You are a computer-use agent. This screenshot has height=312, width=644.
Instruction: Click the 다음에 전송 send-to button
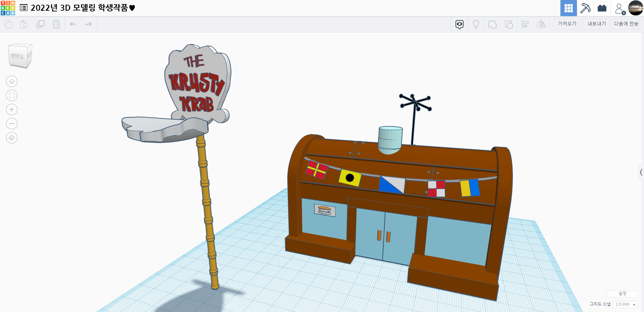[x=626, y=24]
